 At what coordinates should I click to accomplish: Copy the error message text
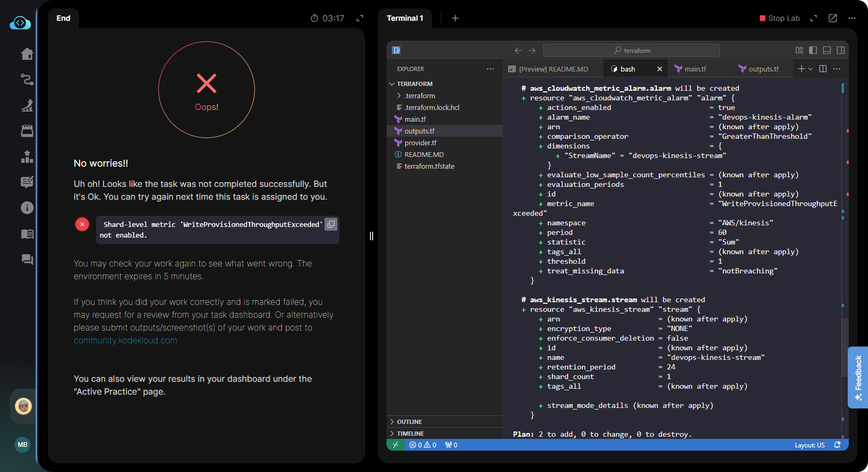pyautogui.click(x=331, y=224)
